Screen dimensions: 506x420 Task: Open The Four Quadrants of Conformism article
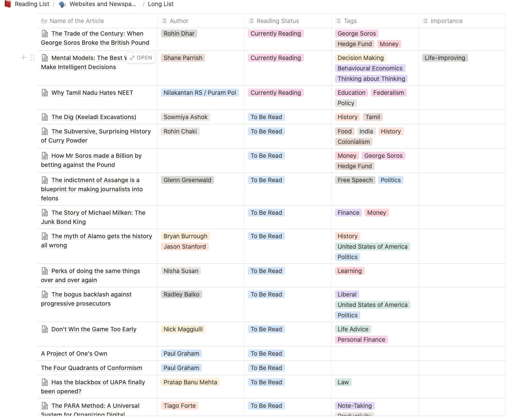[x=91, y=368]
